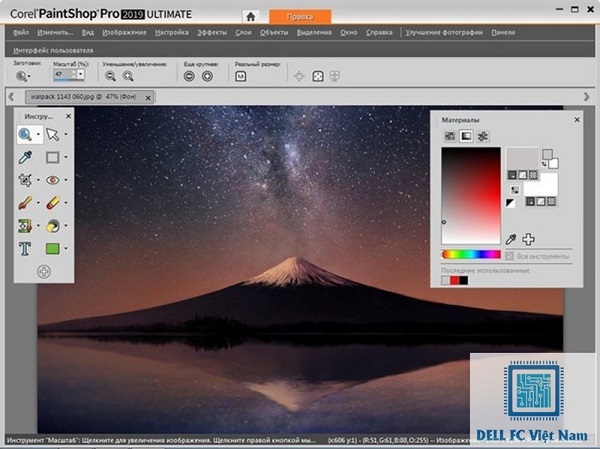Open the Home tab icon
Image resolution: width=600 pixels, height=449 pixels.
click(251, 16)
